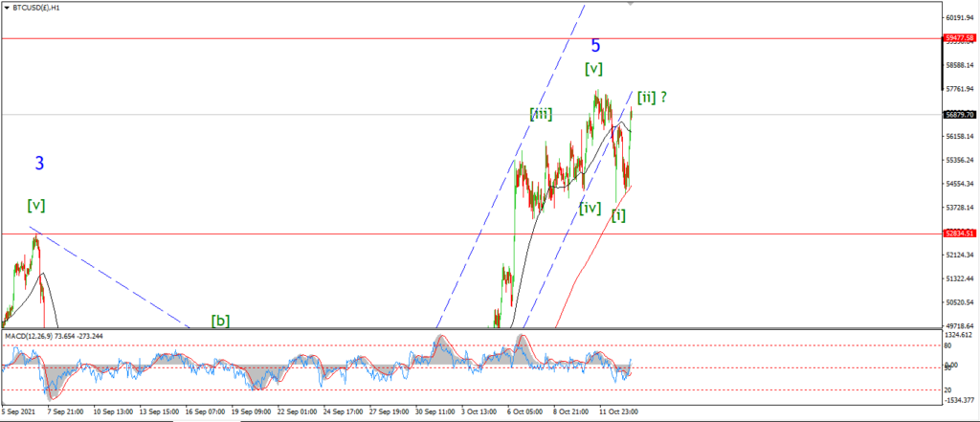Click the red 59477.58 price tag
980x422 pixels.
pyautogui.click(x=960, y=38)
